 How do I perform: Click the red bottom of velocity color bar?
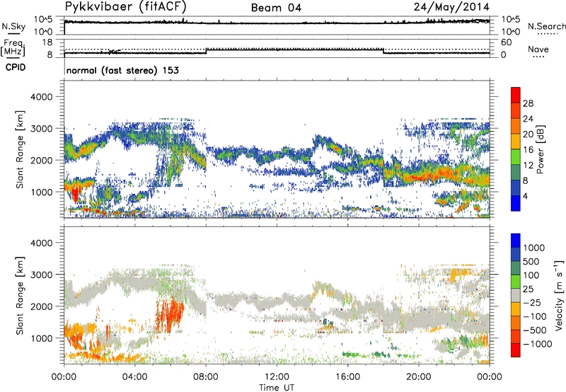pyautogui.click(x=516, y=350)
